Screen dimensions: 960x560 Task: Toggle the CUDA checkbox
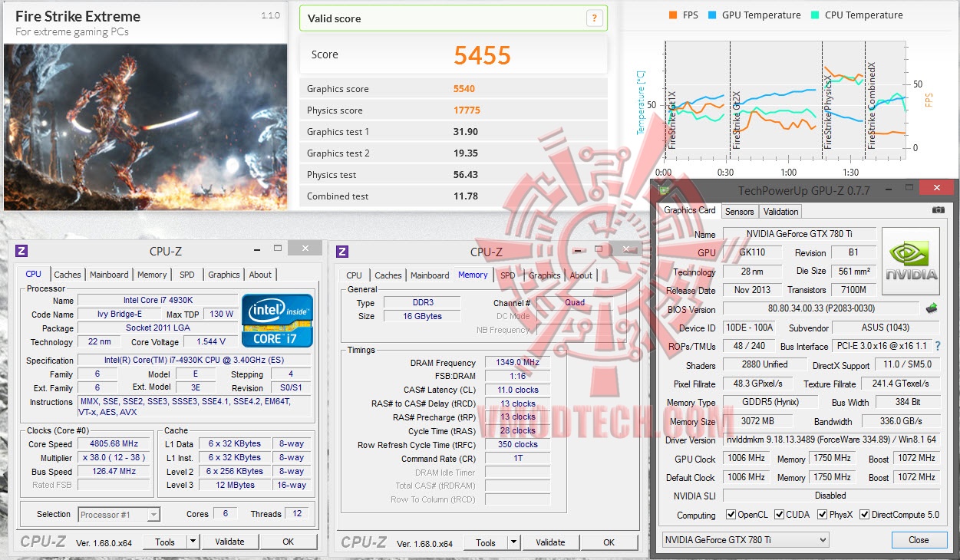(x=779, y=515)
